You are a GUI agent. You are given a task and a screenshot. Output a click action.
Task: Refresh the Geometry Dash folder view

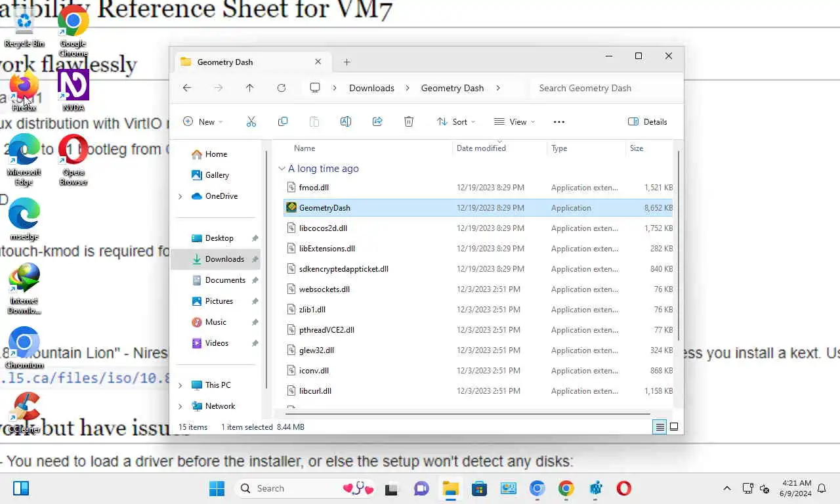point(282,88)
